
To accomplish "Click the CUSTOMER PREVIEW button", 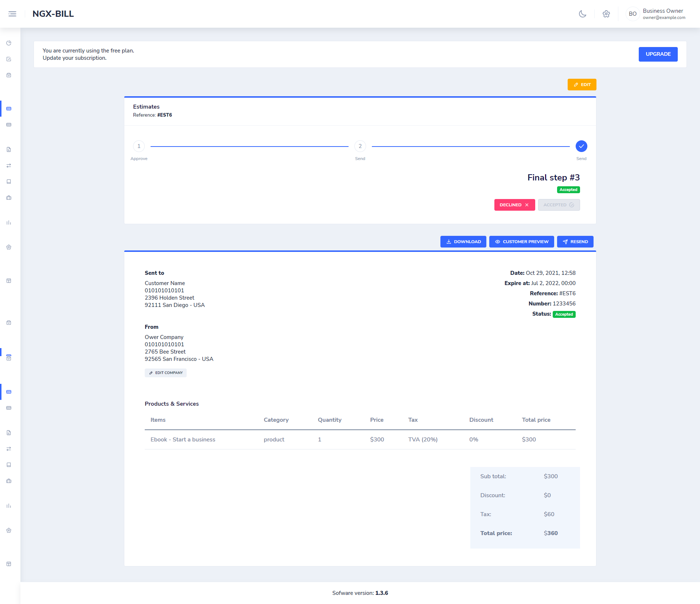I will 522,241.
